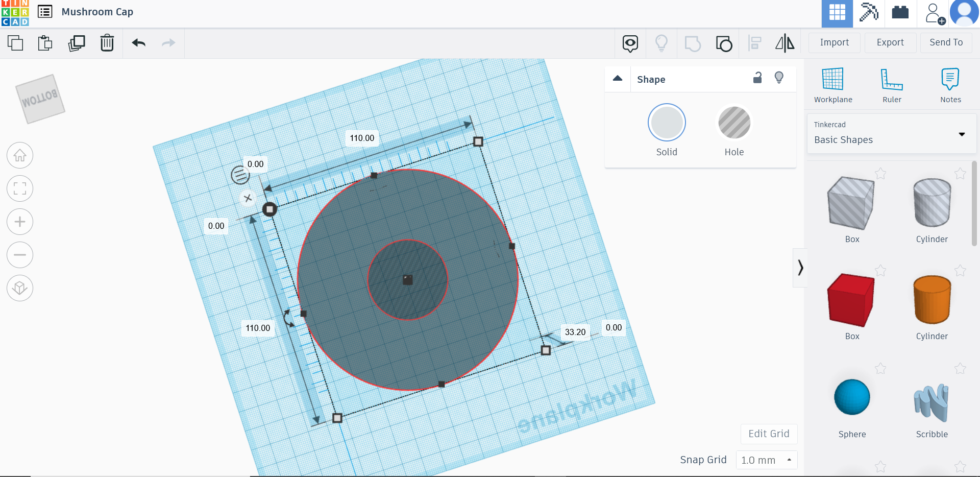Screen dimensions: 980x477
Task: Click the Align tool in the toolbar
Action: pos(754,43)
